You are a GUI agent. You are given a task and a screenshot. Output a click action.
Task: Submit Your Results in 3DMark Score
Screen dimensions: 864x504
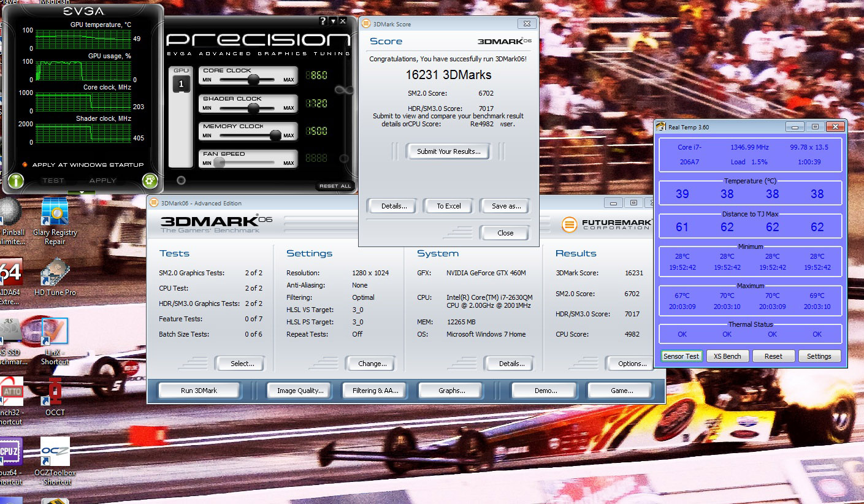click(x=448, y=151)
